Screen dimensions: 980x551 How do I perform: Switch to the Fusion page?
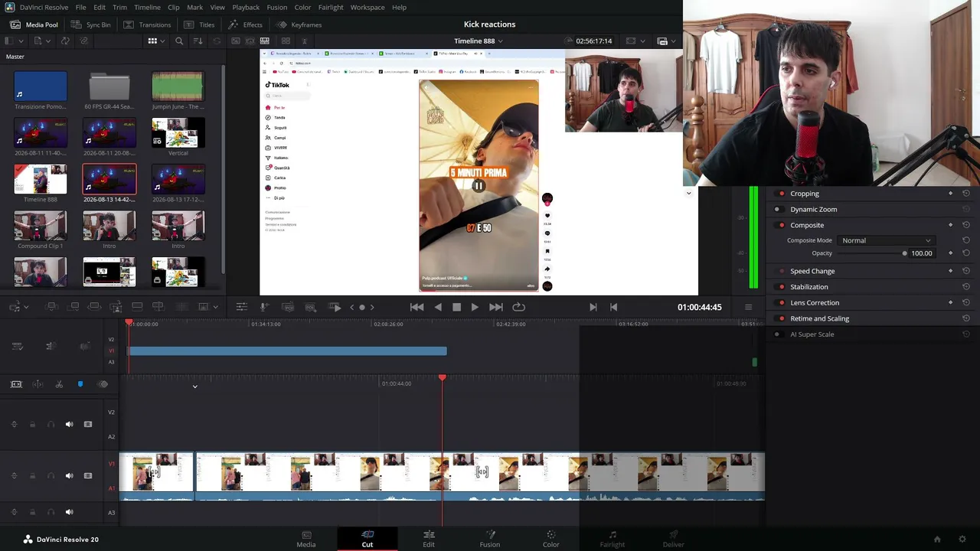coord(490,539)
